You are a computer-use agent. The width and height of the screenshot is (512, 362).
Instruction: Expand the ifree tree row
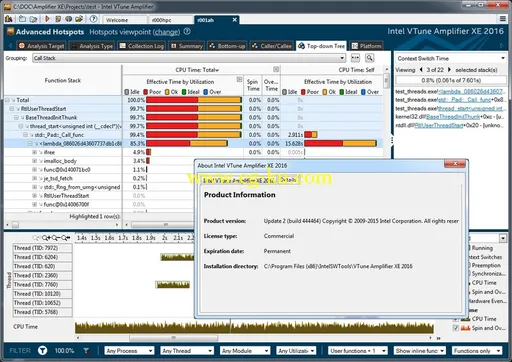34,152
